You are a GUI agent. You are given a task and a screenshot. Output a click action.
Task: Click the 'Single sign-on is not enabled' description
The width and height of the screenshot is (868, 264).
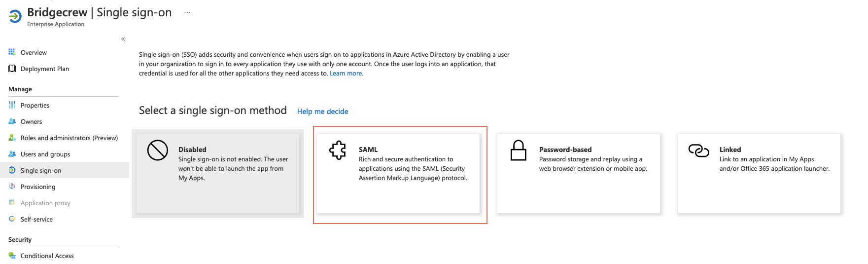coord(233,169)
